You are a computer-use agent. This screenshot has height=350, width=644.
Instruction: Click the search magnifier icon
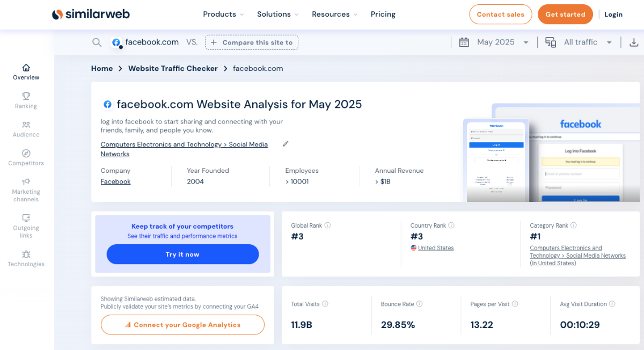point(97,42)
